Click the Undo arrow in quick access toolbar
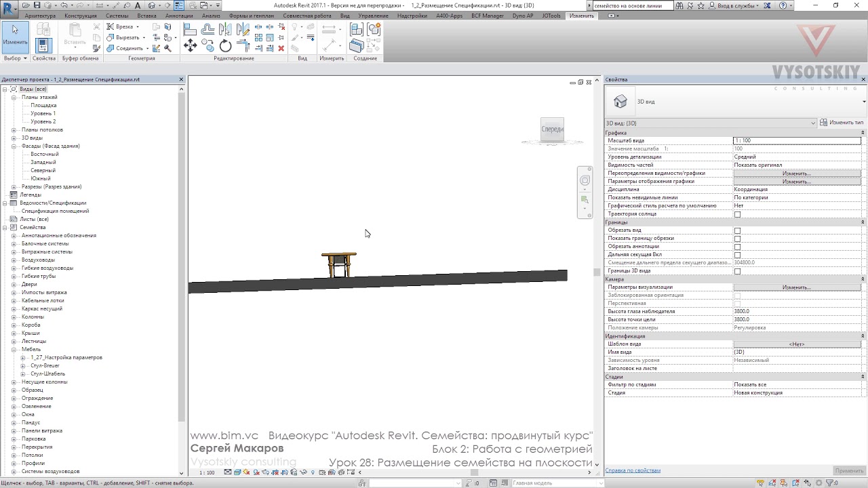The image size is (868, 488). pyautogui.click(x=62, y=5)
